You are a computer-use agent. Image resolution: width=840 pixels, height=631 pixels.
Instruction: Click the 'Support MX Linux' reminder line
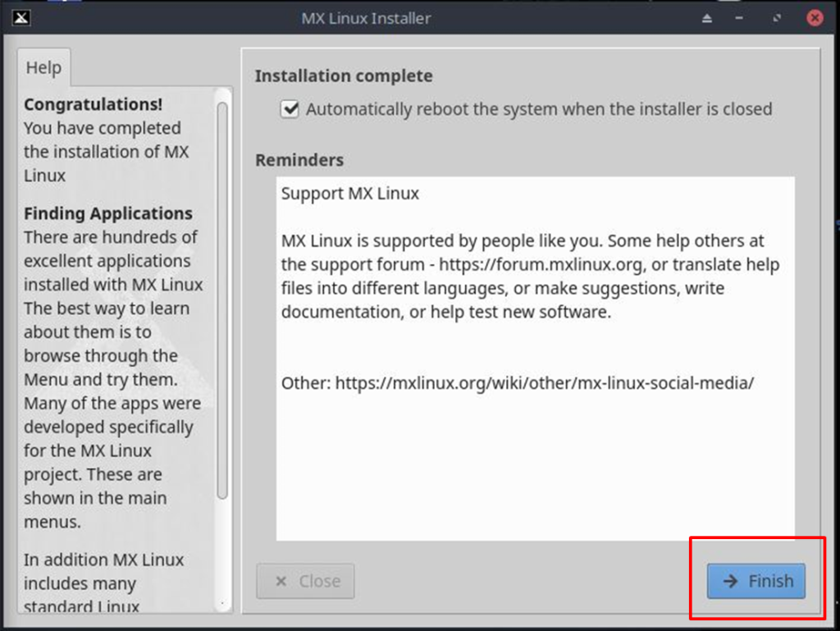click(x=350, y=194)
